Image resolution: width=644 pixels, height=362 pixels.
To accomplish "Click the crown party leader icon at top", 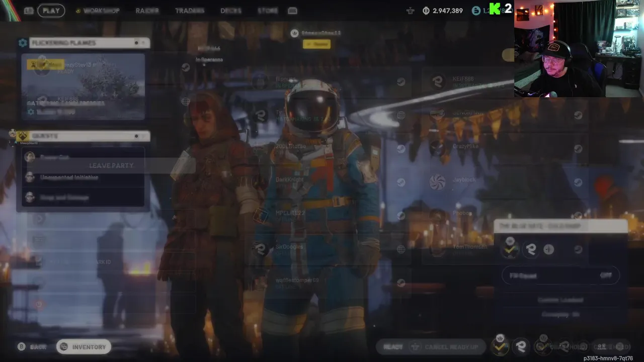I will [294, 33].
